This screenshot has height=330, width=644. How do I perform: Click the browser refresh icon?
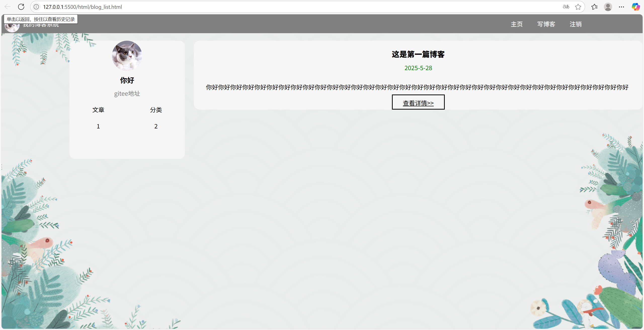[21, 7]
